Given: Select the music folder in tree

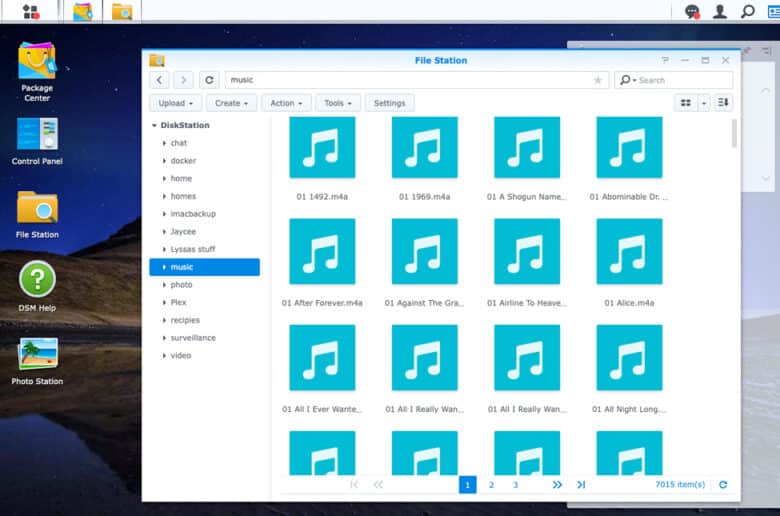Looking at the screenshot, I should [x=204, y=267].
